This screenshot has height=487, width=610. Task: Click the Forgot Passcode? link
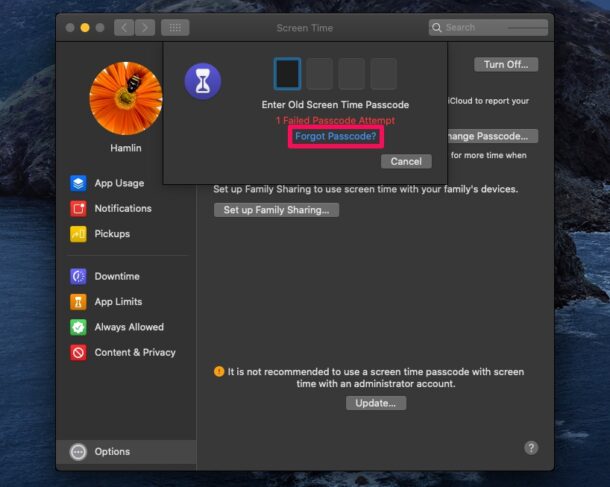(x=335, y=135)
